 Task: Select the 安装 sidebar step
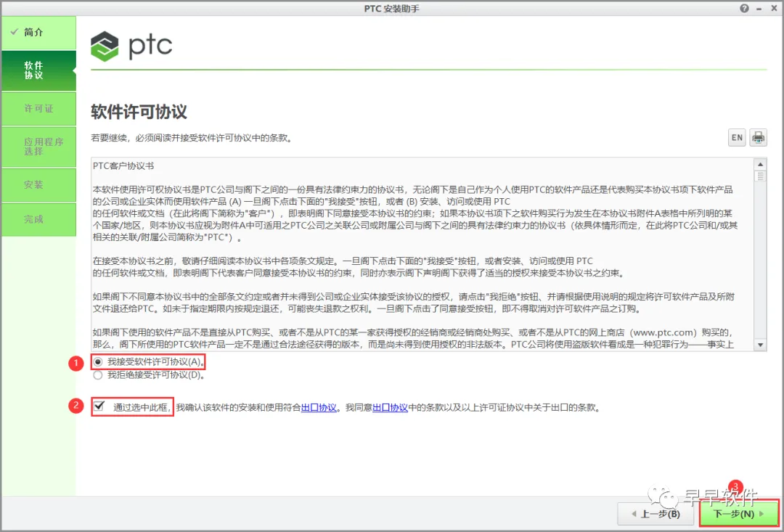[x=38, y=185]
